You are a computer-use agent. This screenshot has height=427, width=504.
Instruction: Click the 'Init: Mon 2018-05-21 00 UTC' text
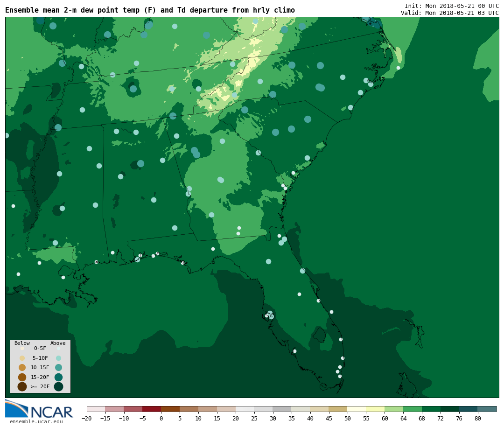pyautogui.click(x=452, y=6)
